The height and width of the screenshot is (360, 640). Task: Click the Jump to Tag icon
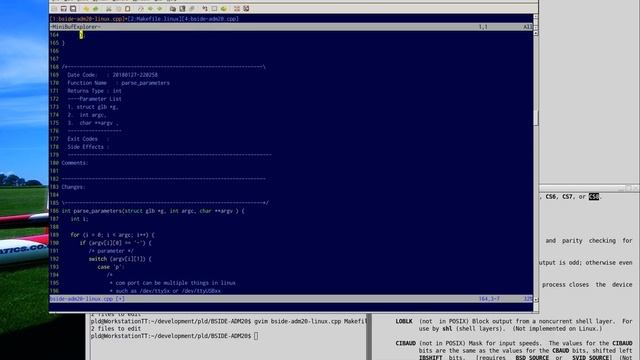point(224,9)
